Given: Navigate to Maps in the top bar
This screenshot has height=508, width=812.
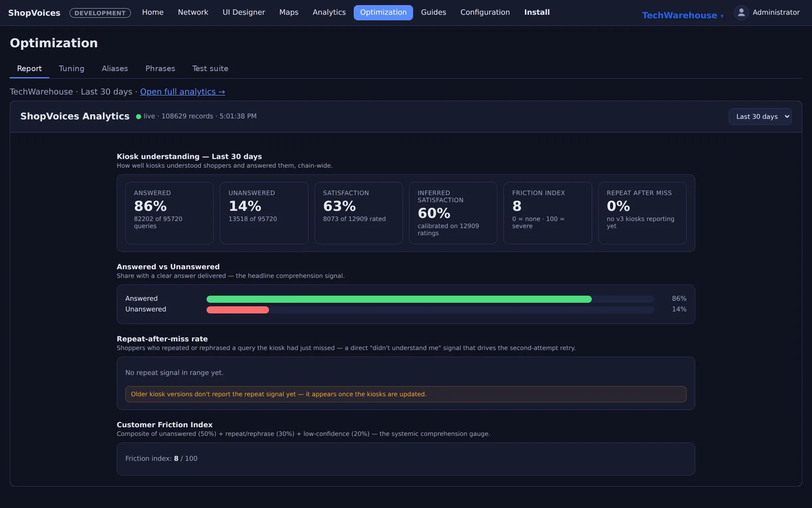Looking at the screenshot, I should [289, 12].
